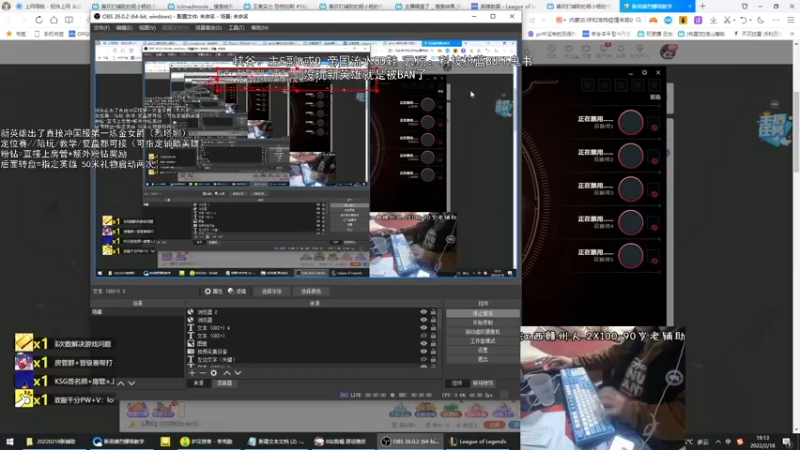This screenshot has width=800, height=450.
Task: Click the gamepad icon in browser toolbar
Action: [x=653, y=20]
